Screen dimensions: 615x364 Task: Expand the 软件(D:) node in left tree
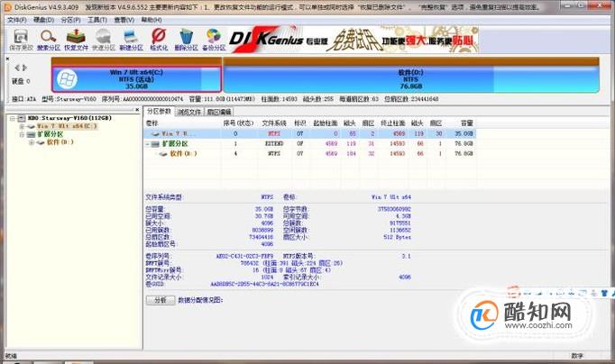click(31, 142)
